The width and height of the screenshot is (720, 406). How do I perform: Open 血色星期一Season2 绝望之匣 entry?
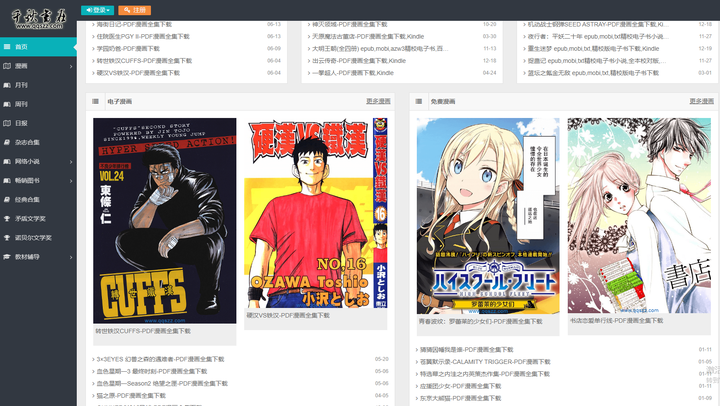(x=162, y=383)
